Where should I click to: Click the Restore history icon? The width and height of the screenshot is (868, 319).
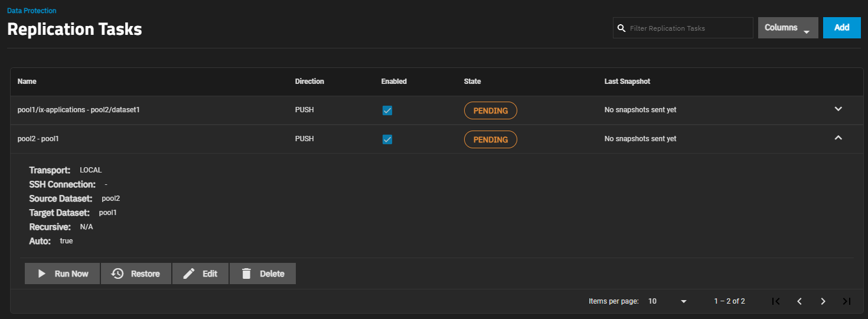pos(118,274)
